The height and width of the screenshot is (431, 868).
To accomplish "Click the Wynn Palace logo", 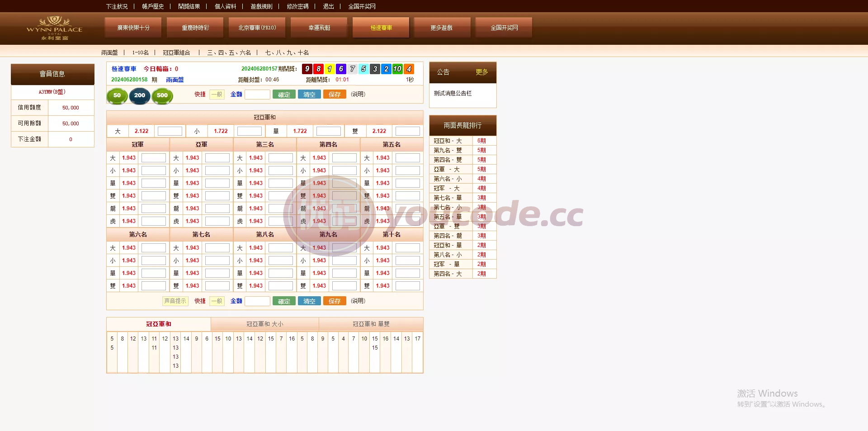I will point(54,28).
